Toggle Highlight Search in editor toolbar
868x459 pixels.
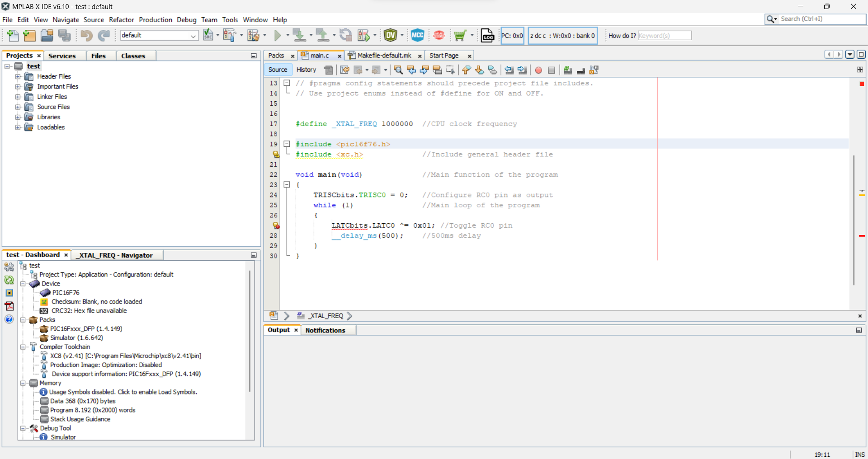(x=437, y=70)
